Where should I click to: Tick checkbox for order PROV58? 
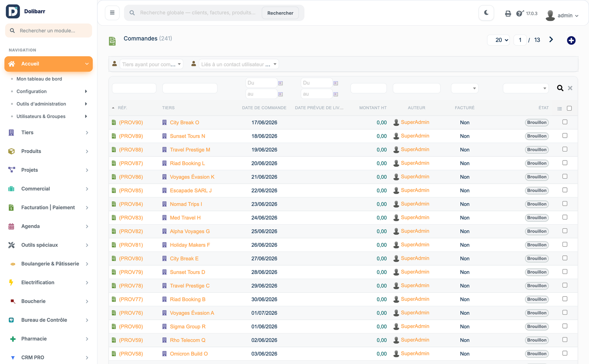565,353
